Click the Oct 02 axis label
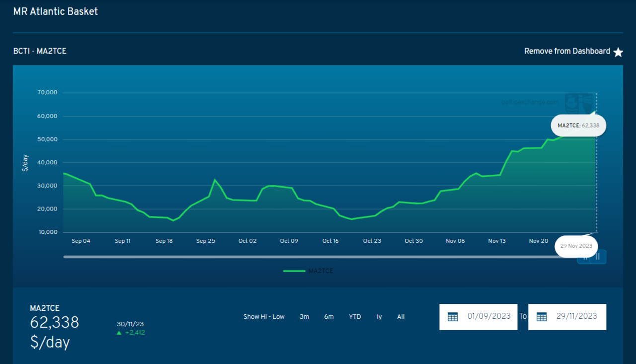 coord(247,241)
